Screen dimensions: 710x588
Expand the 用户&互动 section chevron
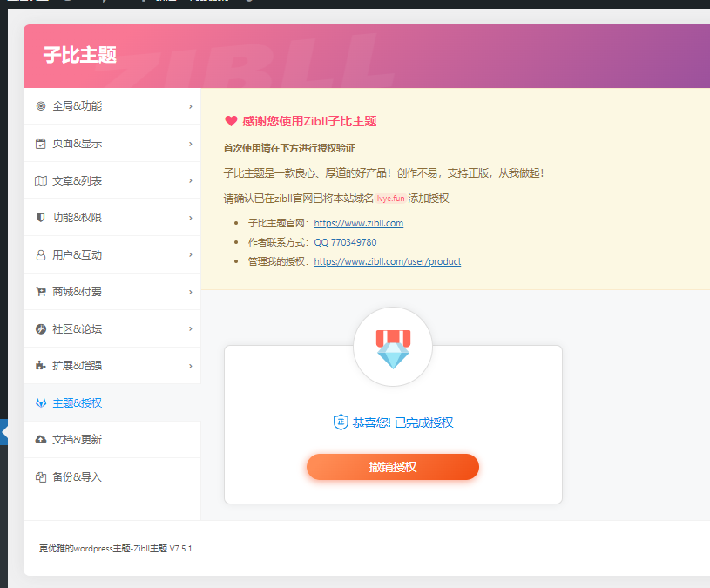coord(190,254)
